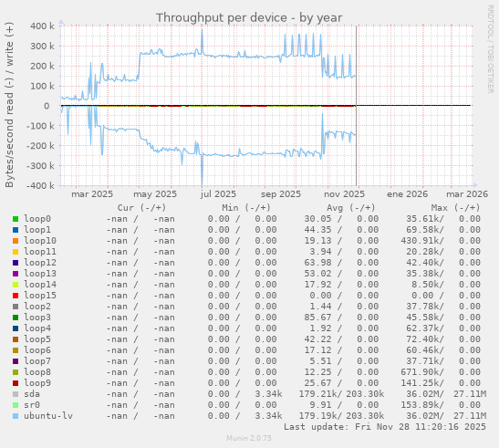Select the loop4 legend label
This screenshot has height=448, width=499.
point(37,328)
